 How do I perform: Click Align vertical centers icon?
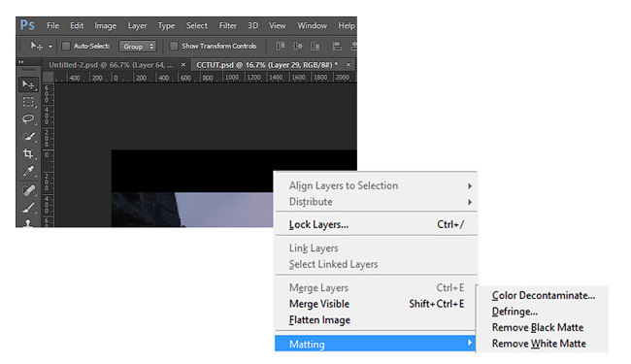point(297,47)
